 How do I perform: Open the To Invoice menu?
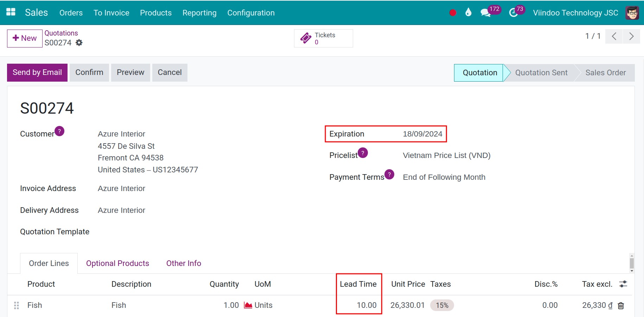pyautogui.click(x=111, y=13)
